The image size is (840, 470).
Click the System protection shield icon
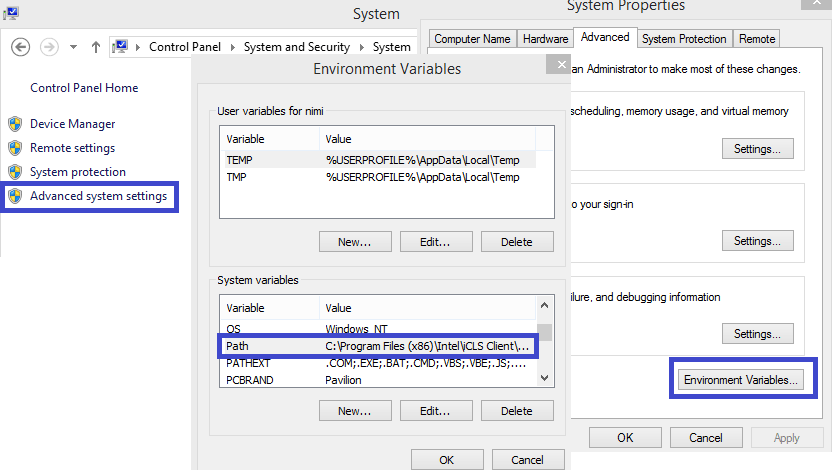pyautogui.click(x=15, y=172)
